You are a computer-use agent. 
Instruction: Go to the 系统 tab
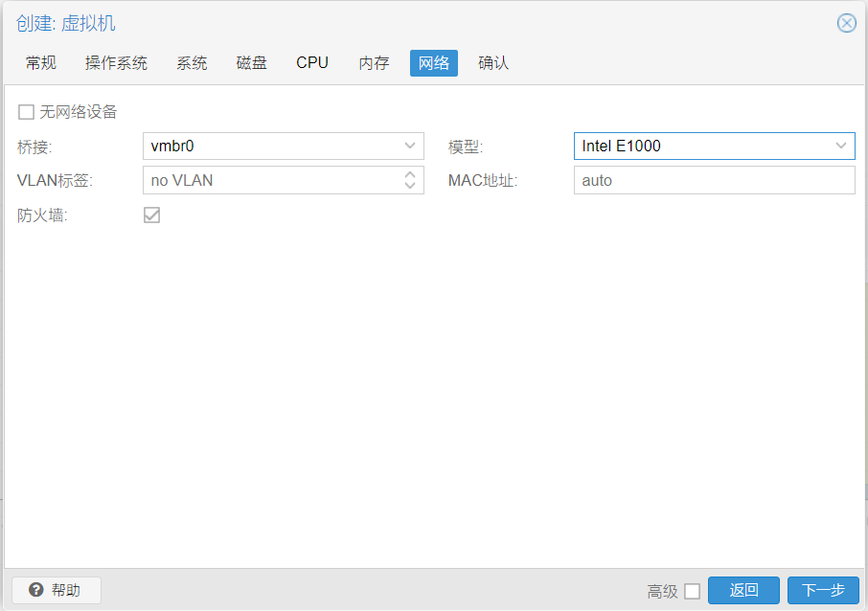[192, 63]
